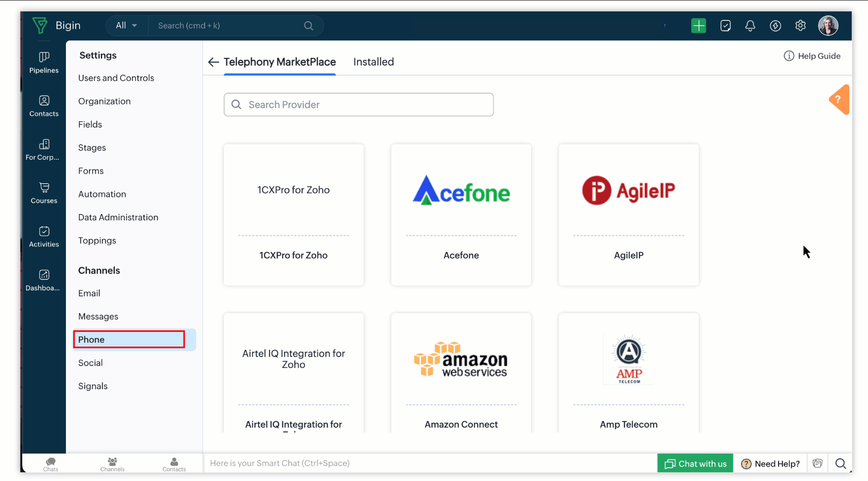The image size is (868, 481).
Task: Open the Dashboards module
Action: 44,281
